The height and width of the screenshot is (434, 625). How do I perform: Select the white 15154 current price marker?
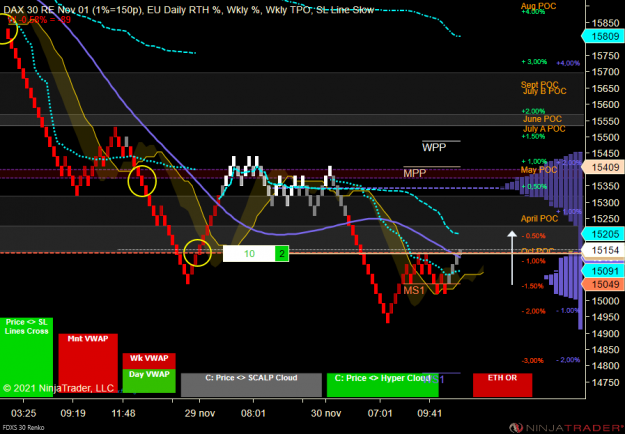click(x=603, y=250)
